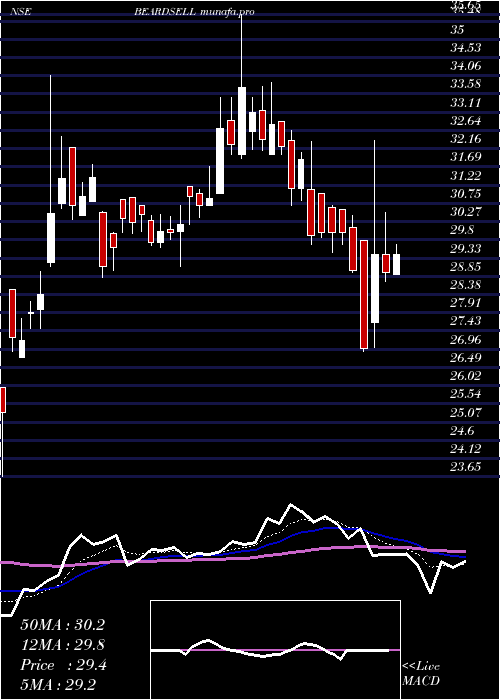Image resolution: width=500 pixels, height=700 pixels.
Task: Click the 25.54 price axis label
Action: [465, 394]
